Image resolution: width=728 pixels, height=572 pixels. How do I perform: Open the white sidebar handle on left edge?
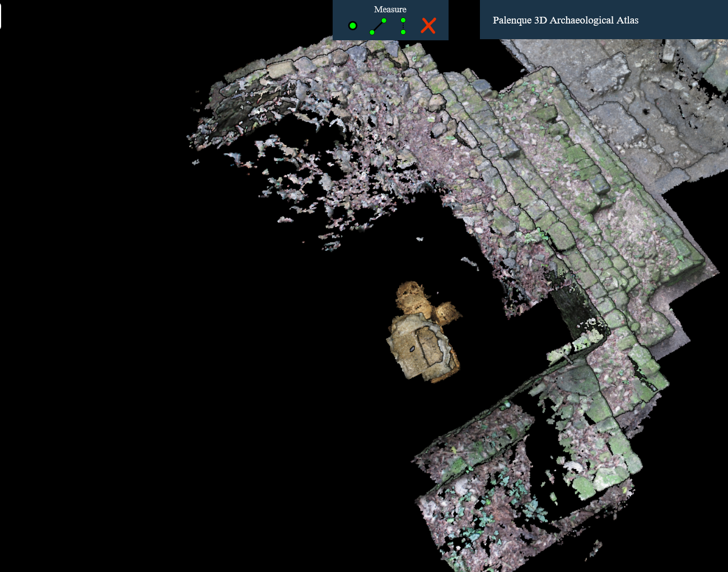point(2,16)
